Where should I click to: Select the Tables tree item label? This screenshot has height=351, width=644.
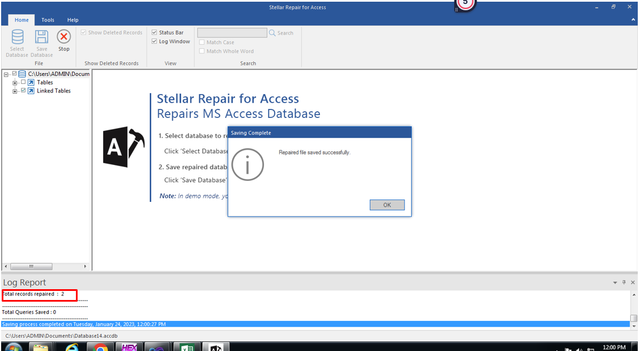click(45, 82)
